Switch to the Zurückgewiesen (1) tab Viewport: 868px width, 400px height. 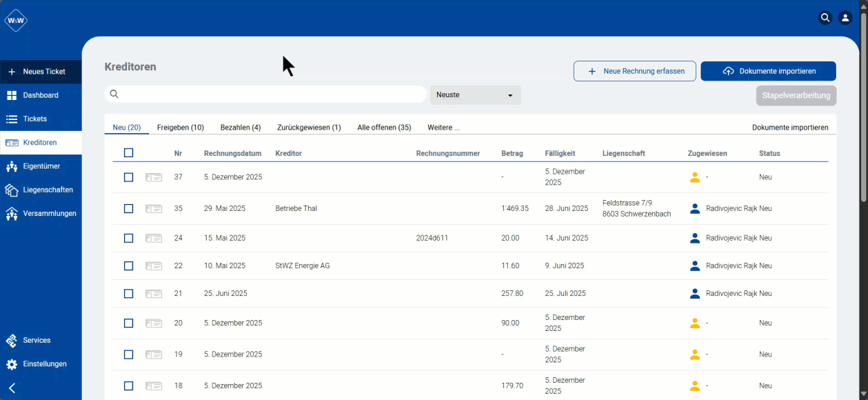(x=309, y=128)
